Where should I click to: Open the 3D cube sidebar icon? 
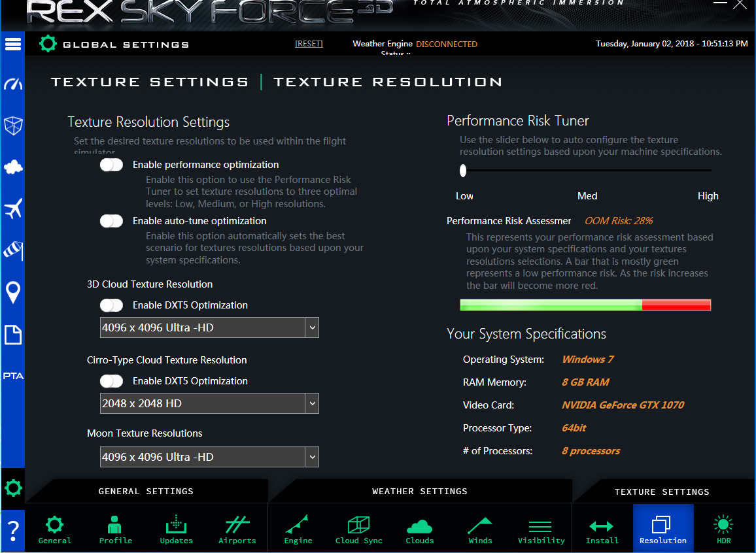click(13, 126)
